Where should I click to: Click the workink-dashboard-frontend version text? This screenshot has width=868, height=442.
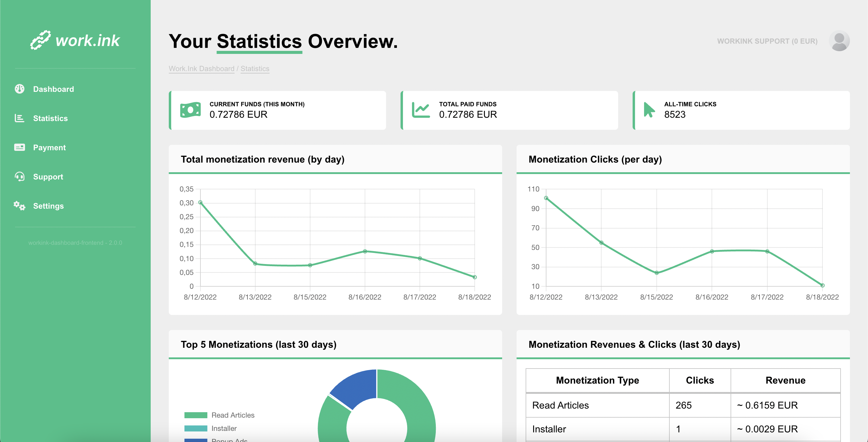(x=75, y=243)
